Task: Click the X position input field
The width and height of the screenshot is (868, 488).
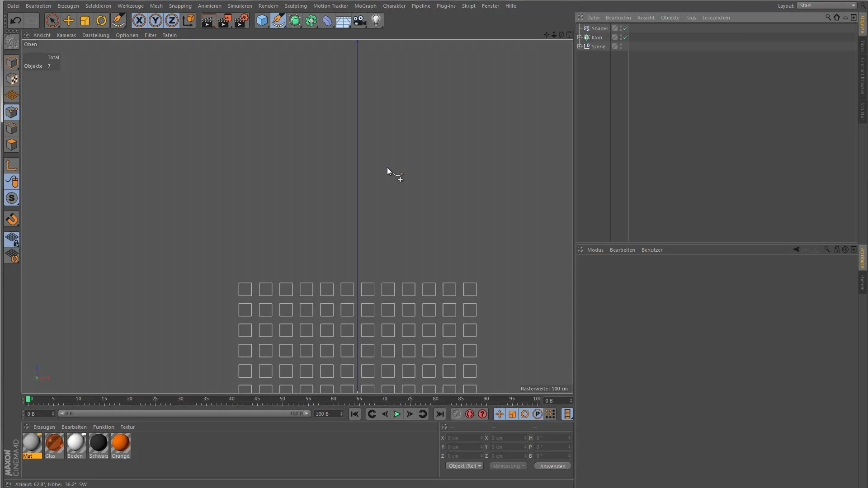Action: (464, 438)
